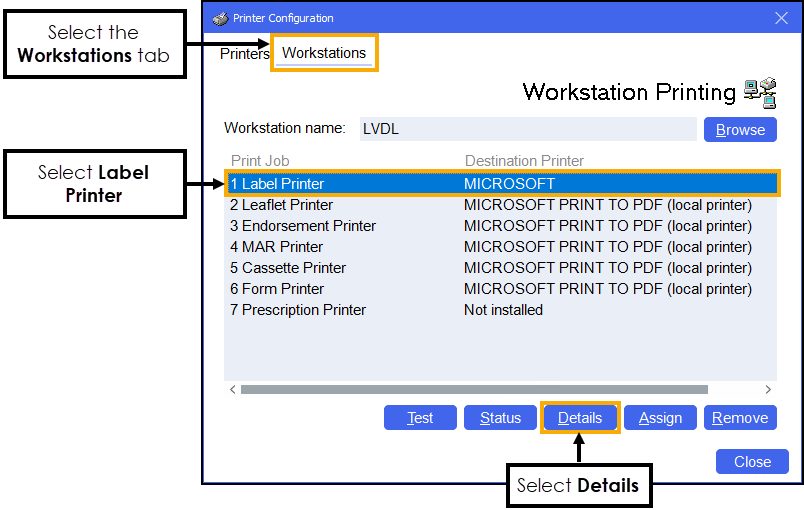This screenshot has width=804, height=510.
Task: Click the left scroll arrow of list
Action: (233, 390)
